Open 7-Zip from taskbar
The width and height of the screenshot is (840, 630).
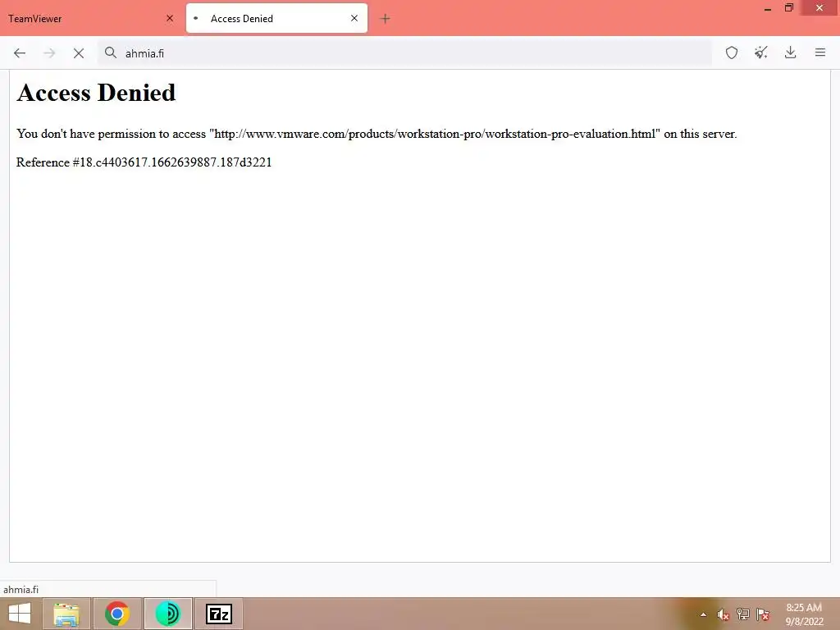coord(218,614)
